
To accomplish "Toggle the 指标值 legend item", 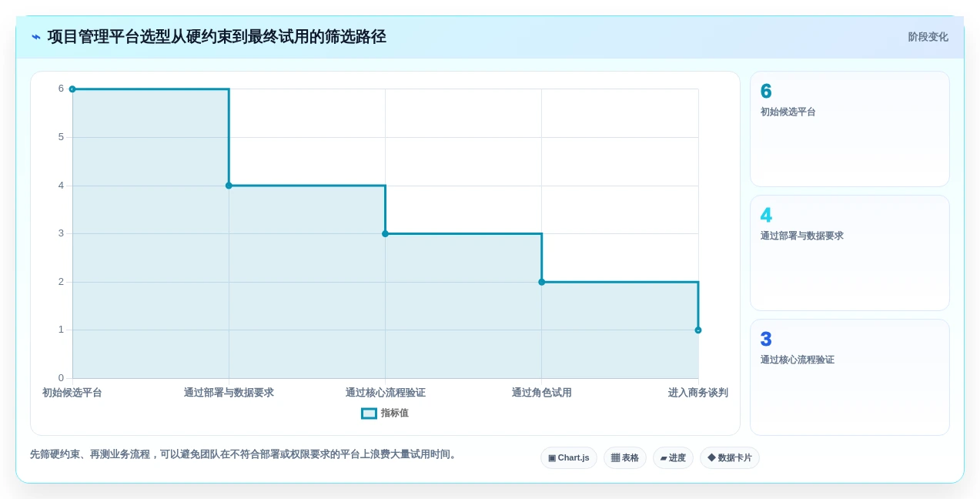I will click(x=385, y=414).
